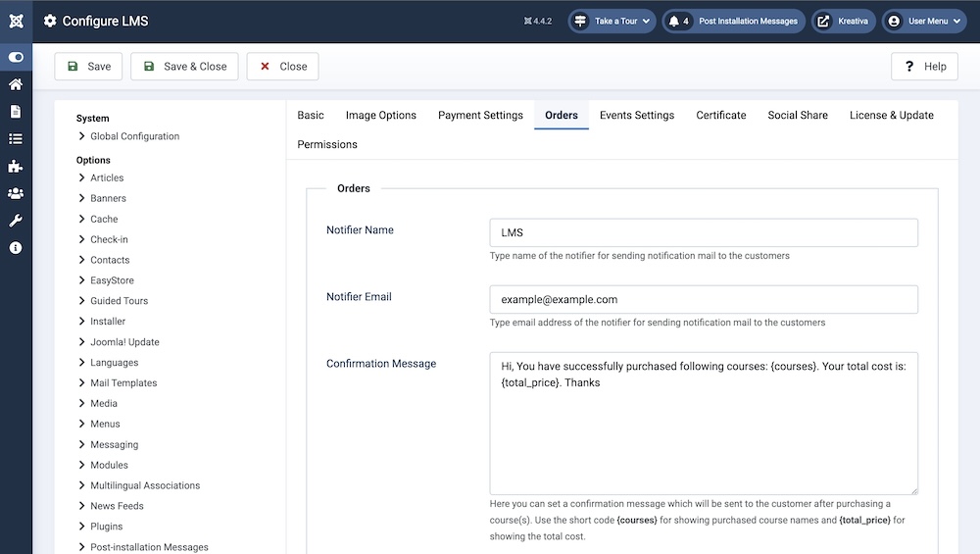980x554 pixels.
Task: Open the Take a Tour dropdown
Action: [612, 21]
